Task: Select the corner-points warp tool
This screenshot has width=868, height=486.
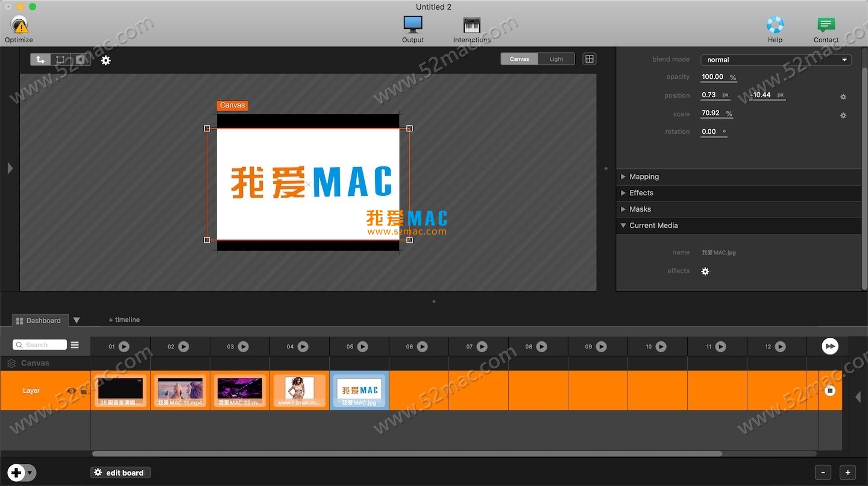Action: [60, 60]
